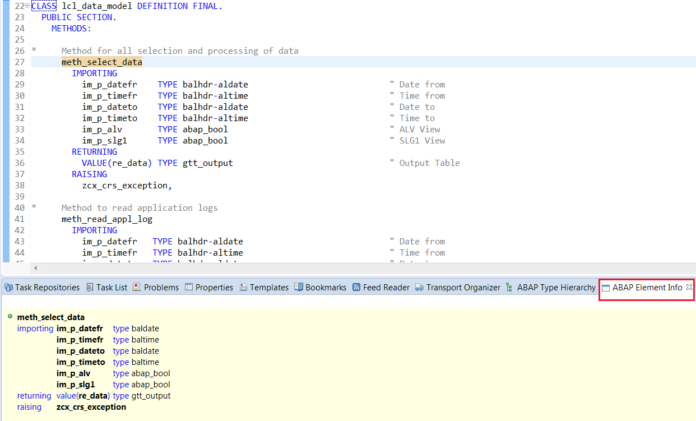Click im_p_datefr parameter on line 29
The image size is (696, 421).
110,84
